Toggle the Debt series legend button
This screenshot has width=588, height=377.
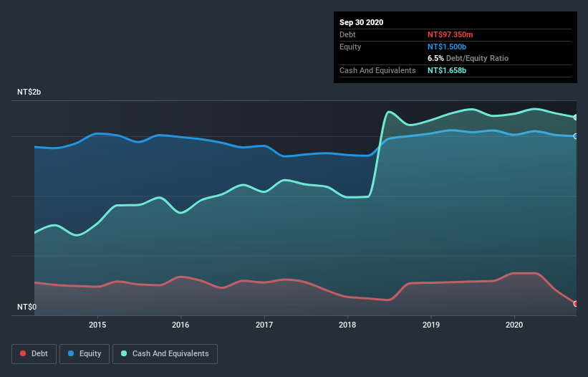coord(34,354)
